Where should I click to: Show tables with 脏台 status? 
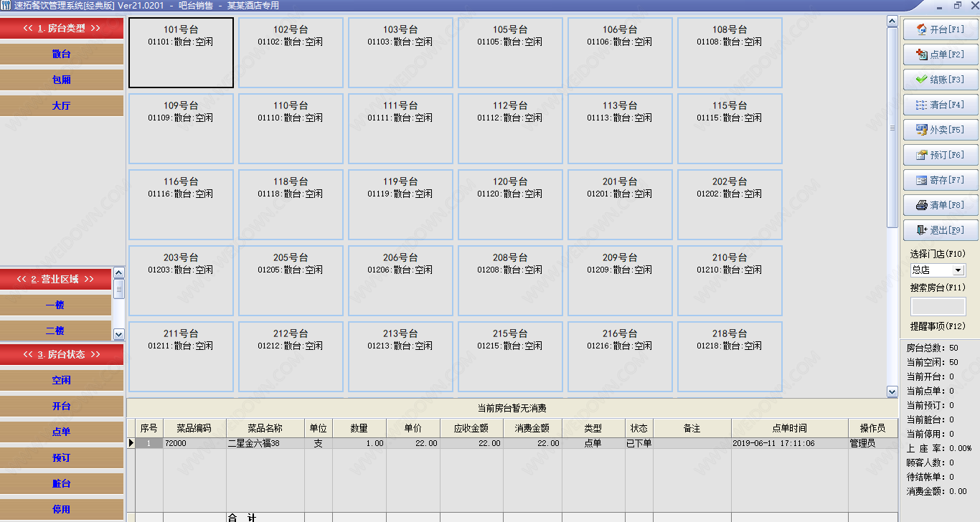tap(62, 484)
